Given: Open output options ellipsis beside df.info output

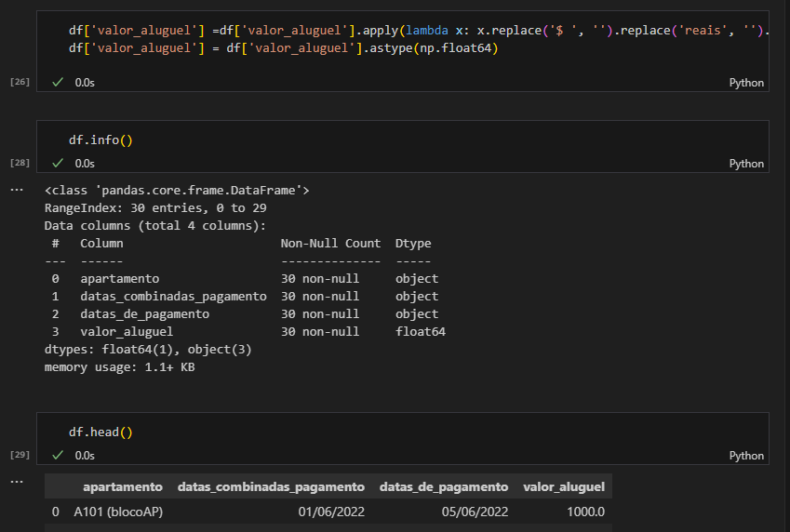Looking at the screenshot, I should pyautogui.click(x=17, y=190).
